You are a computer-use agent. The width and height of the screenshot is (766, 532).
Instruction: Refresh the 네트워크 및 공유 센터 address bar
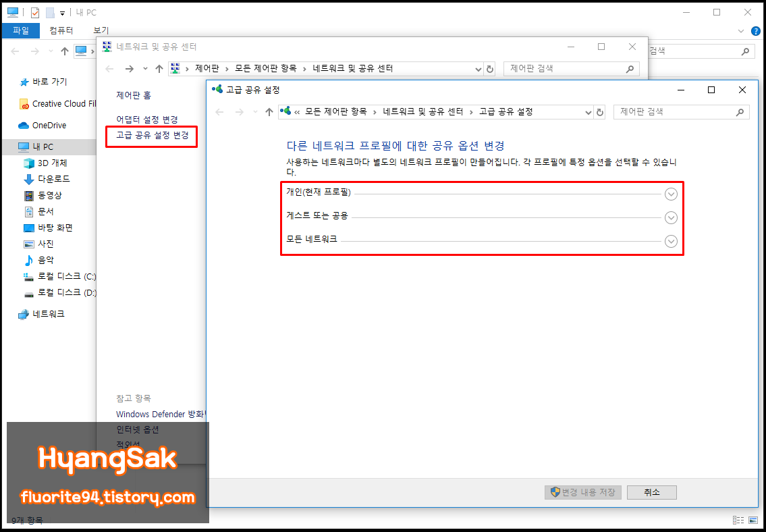click(x=491, y=70)
